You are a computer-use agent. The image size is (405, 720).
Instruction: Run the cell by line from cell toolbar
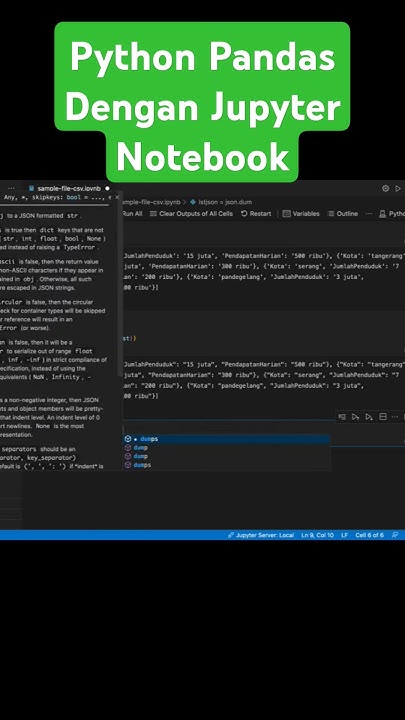coord(342,416)
